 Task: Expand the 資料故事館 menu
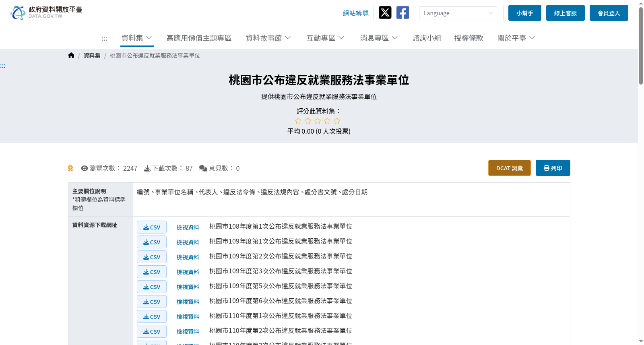point(268,38)
